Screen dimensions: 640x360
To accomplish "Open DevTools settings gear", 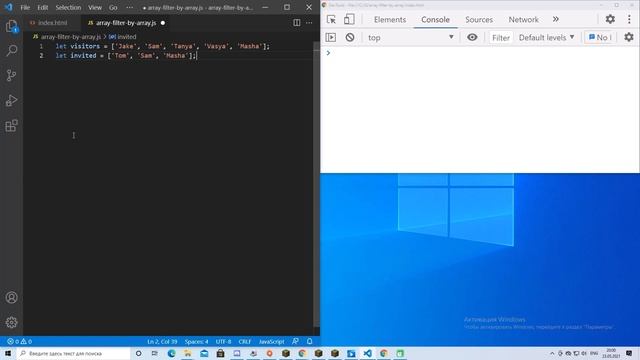I will tap(610, 19).
